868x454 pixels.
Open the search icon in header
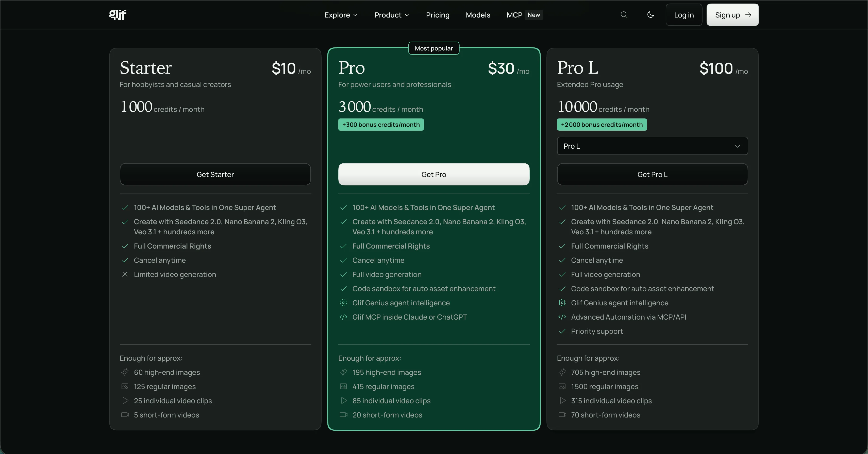coord(624,14)
